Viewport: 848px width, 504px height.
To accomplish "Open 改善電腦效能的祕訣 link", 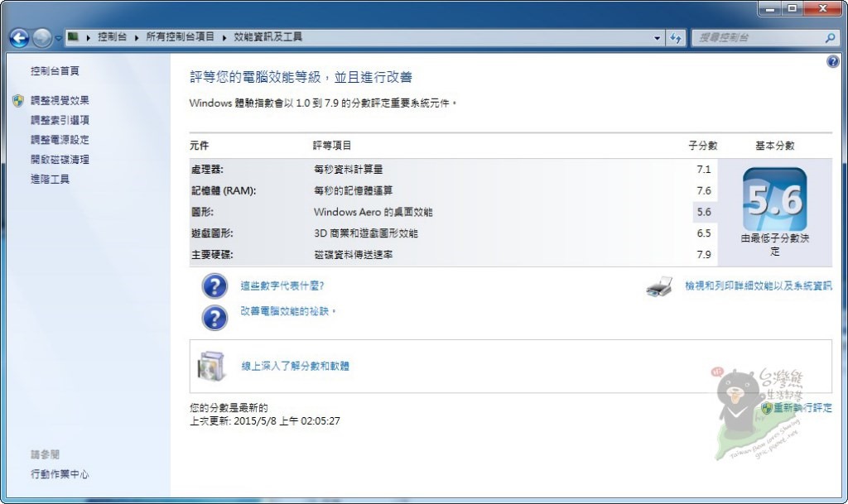I will coord(287,311).
